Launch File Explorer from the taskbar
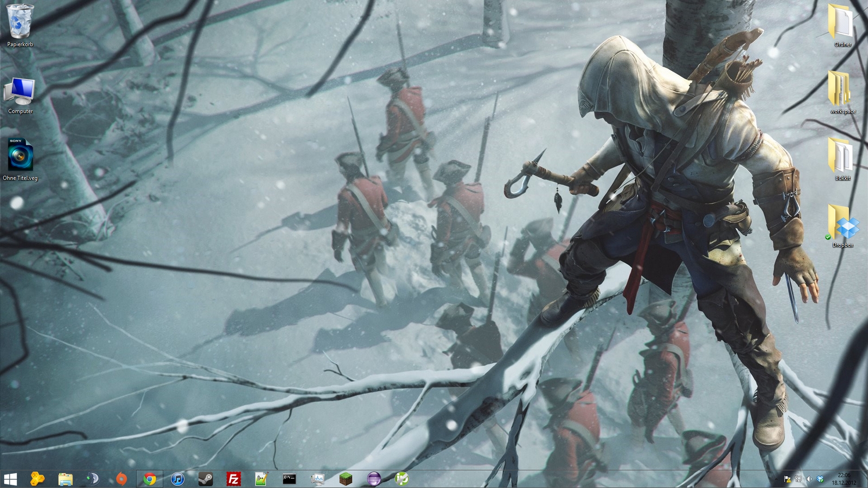Viewport: 868px width, 488px height. point(66,479)
